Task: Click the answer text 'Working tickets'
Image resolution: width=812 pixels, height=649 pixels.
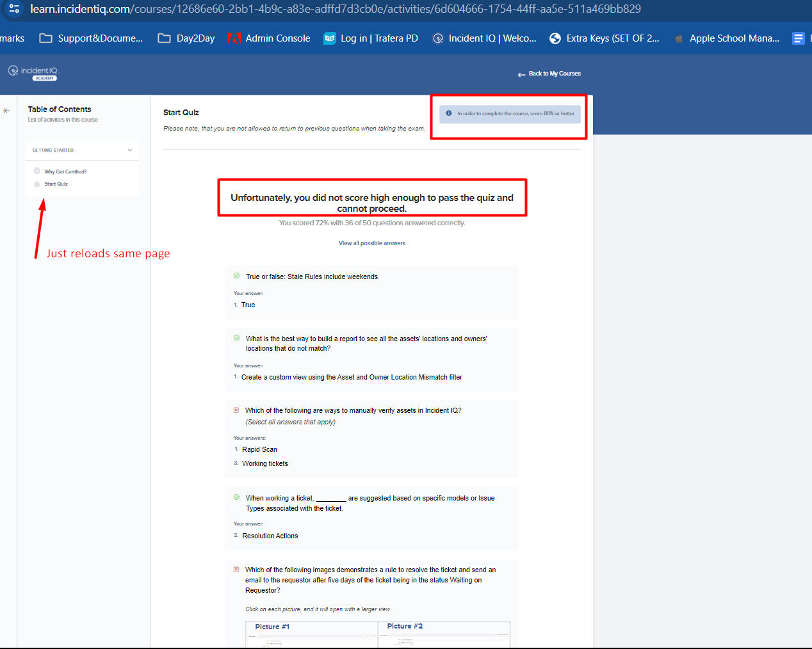Action: tap(265, 464)
